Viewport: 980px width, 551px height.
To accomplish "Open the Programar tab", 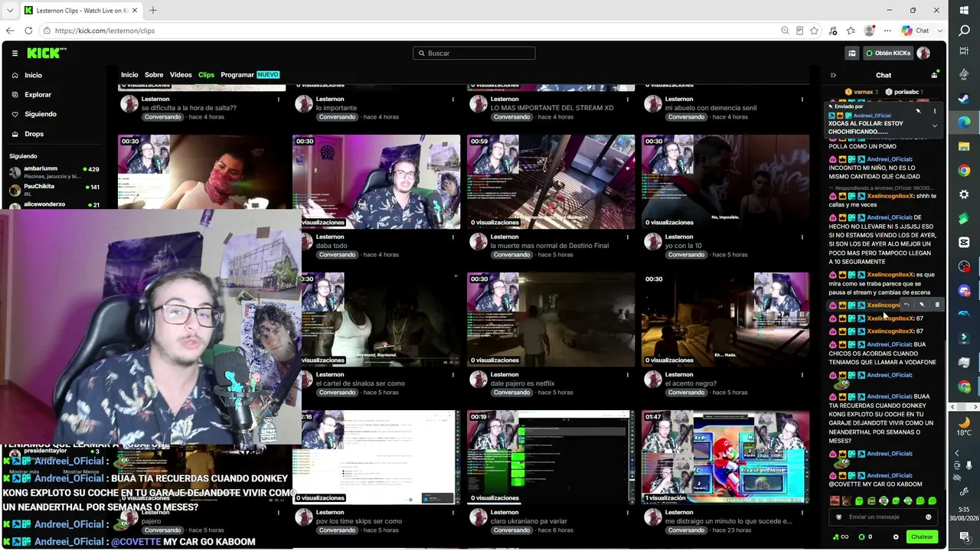I will click(x=237, y=75).
